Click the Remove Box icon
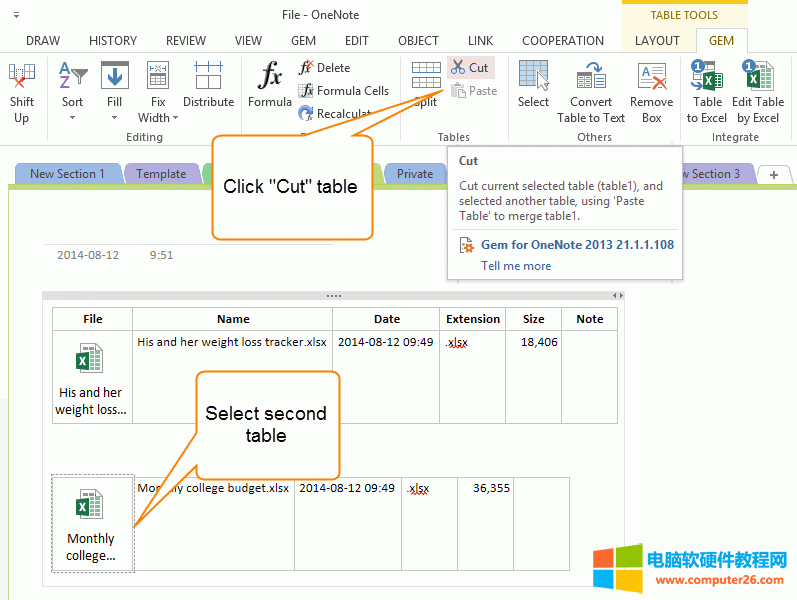 pos(651,90)
